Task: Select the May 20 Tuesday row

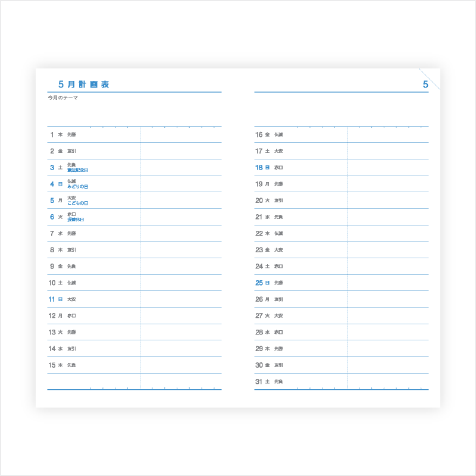Action: 342,201
